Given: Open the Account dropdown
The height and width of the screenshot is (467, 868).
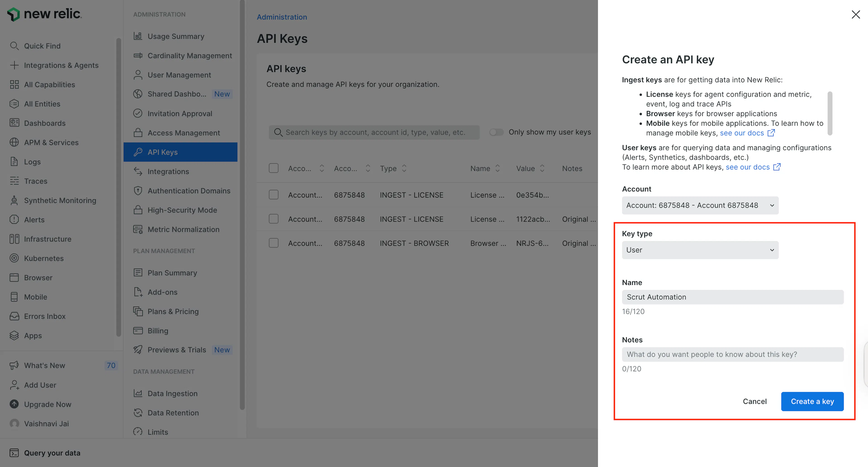Looking at the screenshot, I should pos(700,205).
